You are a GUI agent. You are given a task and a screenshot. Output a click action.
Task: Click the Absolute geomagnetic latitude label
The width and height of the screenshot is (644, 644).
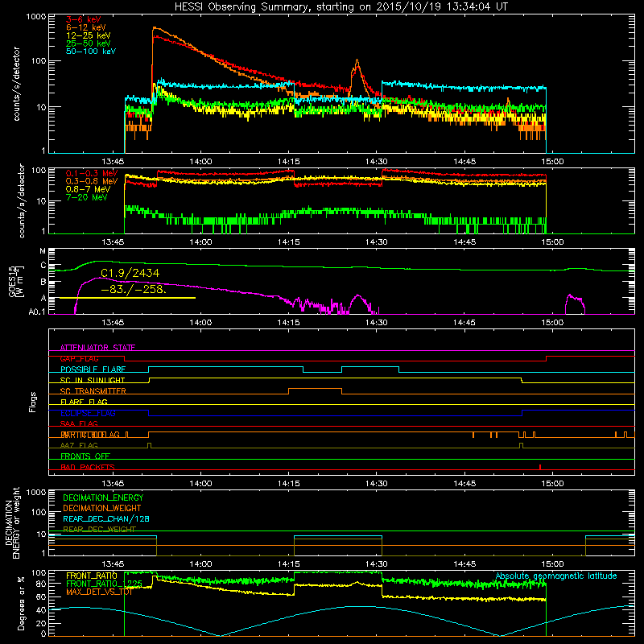point(556,576)
